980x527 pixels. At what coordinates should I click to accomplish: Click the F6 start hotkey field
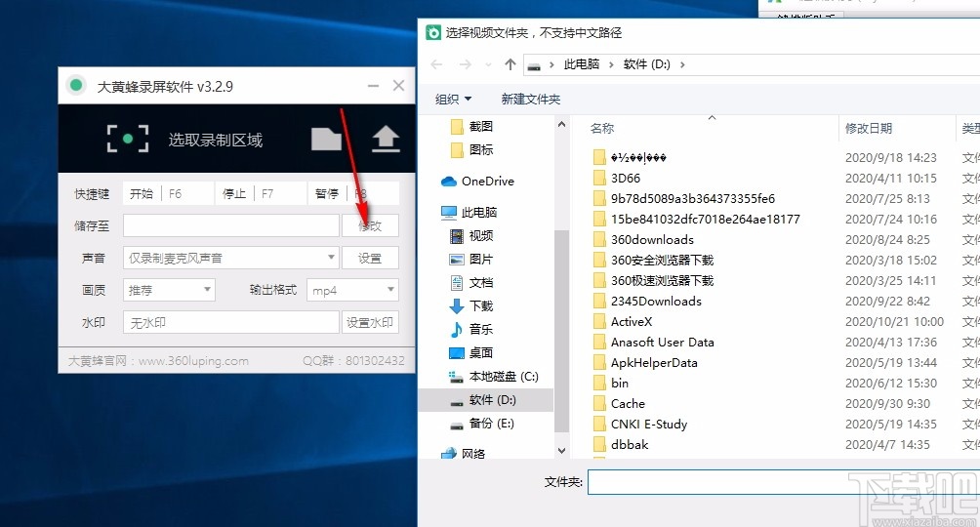pos(168,194)
